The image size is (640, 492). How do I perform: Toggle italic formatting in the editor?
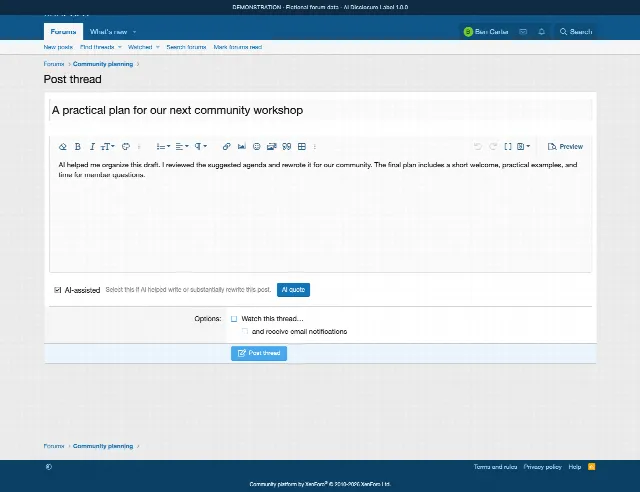coord(92,147)
